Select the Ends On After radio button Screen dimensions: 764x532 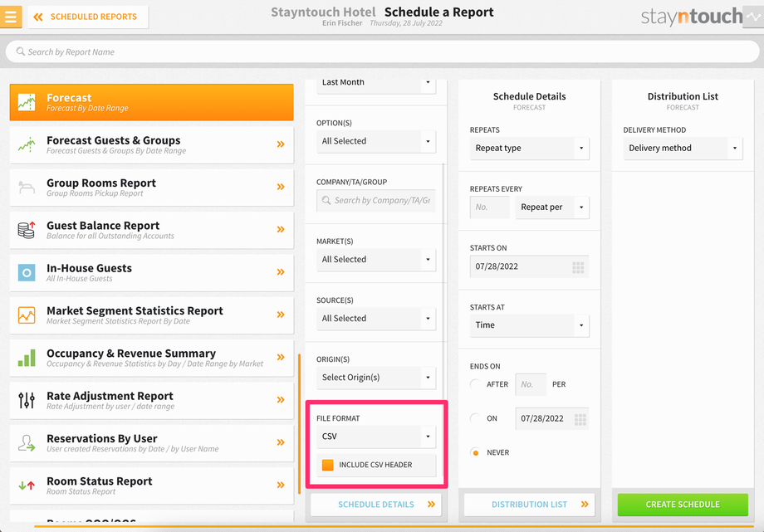pyautogui.click(x=476, y=384)
